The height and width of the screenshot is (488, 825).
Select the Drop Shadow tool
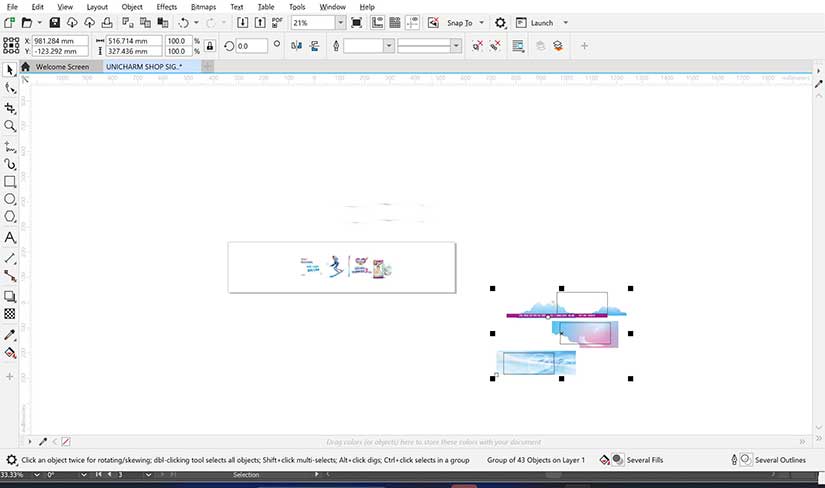(x=9, y=296)
